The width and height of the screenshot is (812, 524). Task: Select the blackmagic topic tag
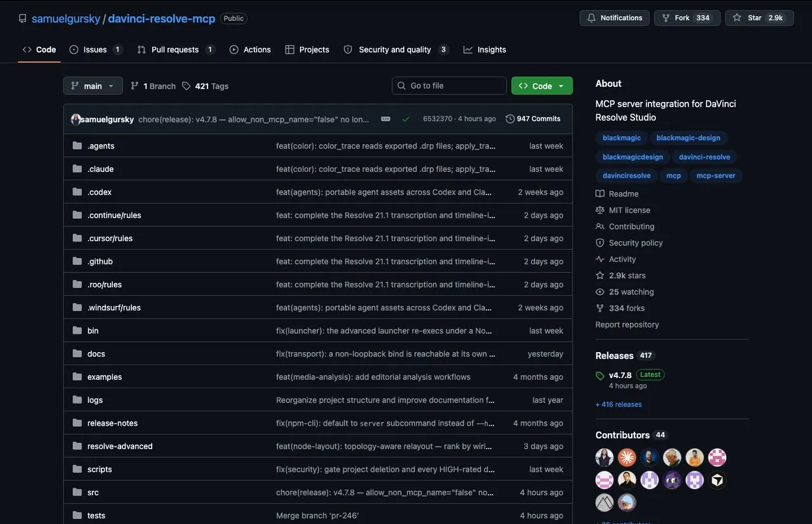point(622,138)
